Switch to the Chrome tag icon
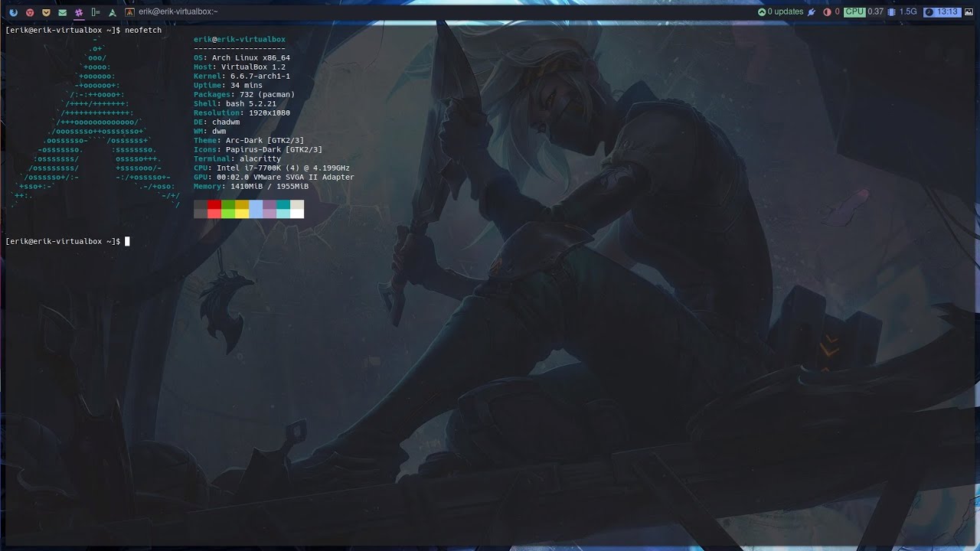Image resolution: width=980 pixels, height=551 pixels. pyautogui.click(x=30, y=12)
